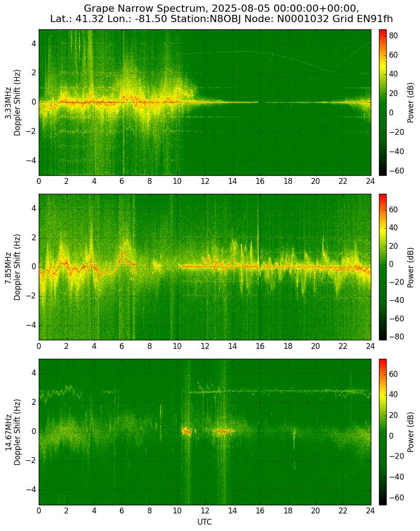Screen dimensions: 420x531
Task: Click the red carrier trace near 13 UTC in the 14.67MHz plot
Action: 224,431
